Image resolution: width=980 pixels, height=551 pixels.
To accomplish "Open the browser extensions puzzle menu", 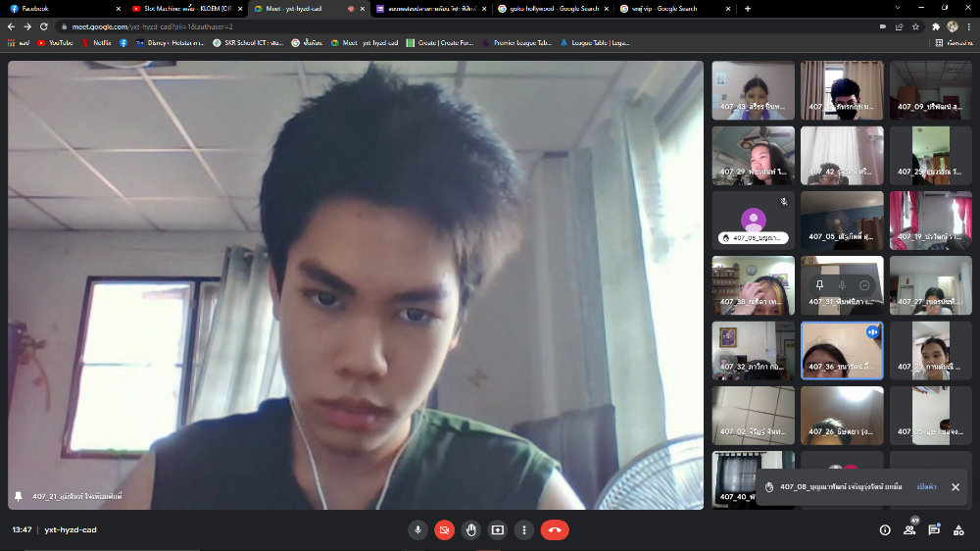I will pos(935,26).
